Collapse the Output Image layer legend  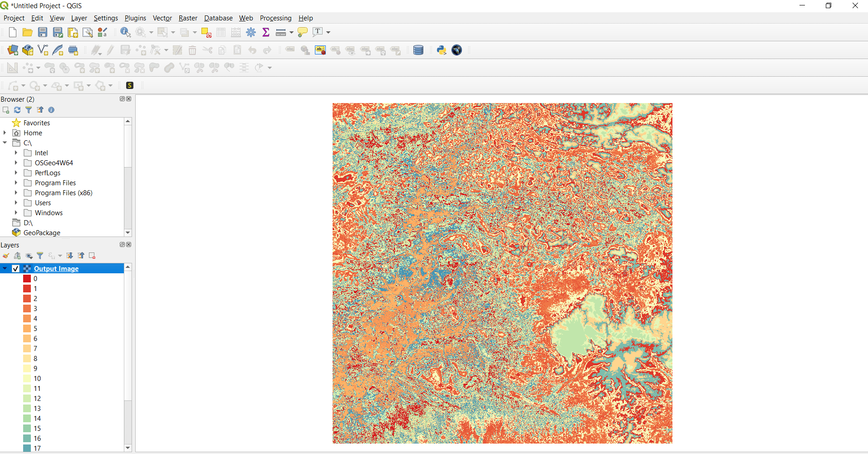click(5, 268)
